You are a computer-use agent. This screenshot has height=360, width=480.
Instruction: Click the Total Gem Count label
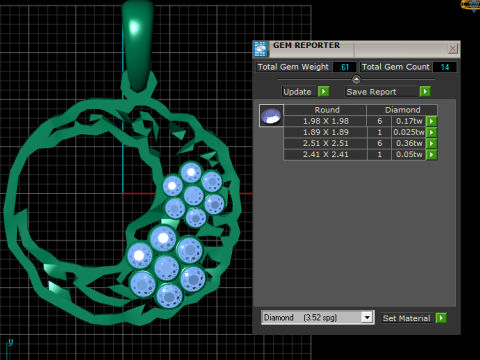(x=396, y=67)
